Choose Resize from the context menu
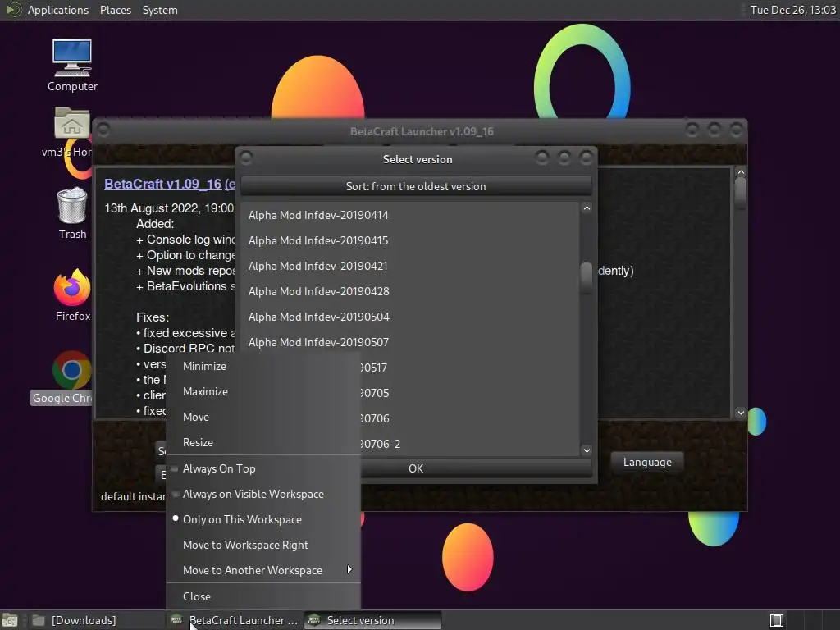This screenshot has width=840, height=630. (x=263, y=442)
